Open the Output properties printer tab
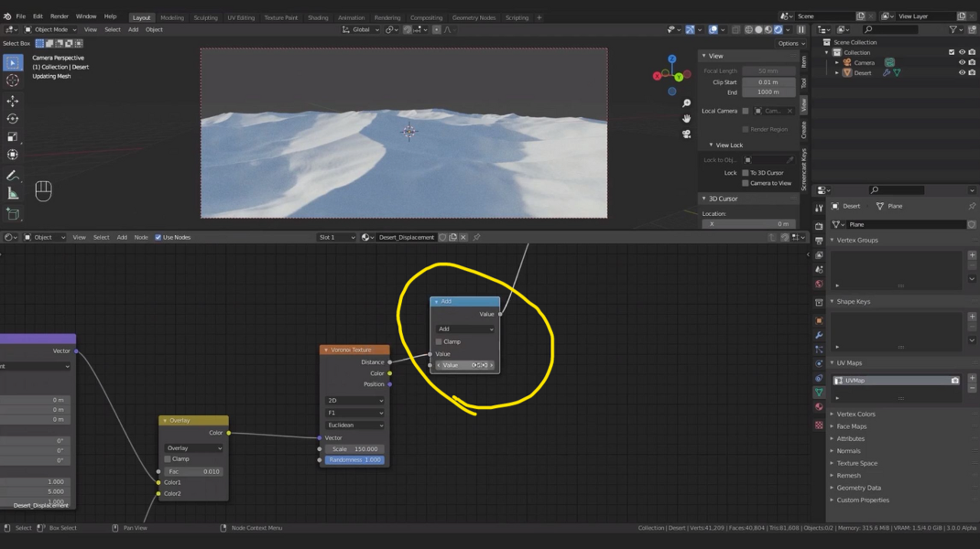This screenshot has height=549, width=980. (x=819, y=240)
